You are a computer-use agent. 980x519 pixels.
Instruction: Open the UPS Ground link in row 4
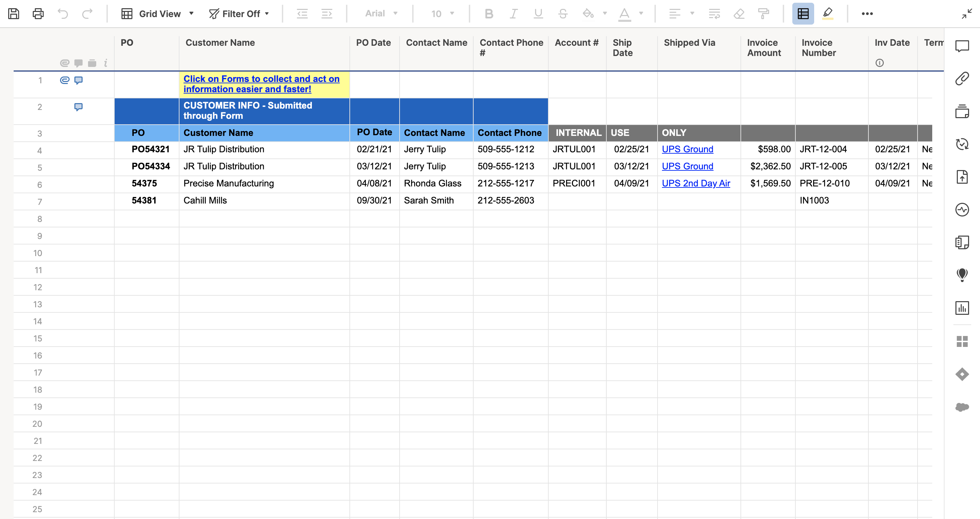coord(688,149)
